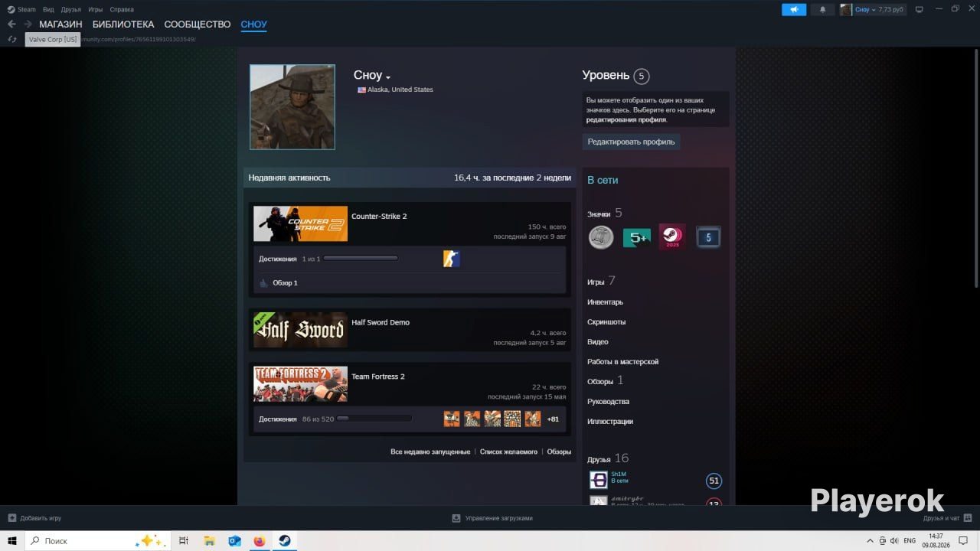The width and height of the screenshot is (980, 551).
Task: Switch to the СООБЩЕСТВО tab
Action: point(198,24)
